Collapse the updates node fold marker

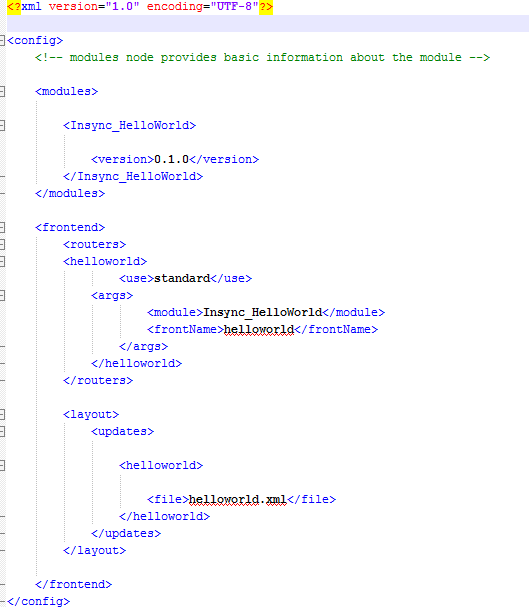(2, 431)
